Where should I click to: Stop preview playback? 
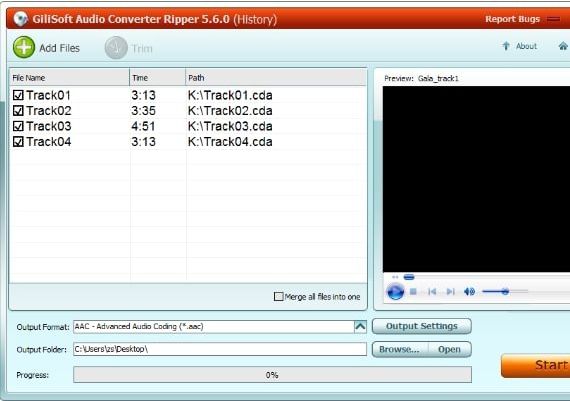click(413, 292)
